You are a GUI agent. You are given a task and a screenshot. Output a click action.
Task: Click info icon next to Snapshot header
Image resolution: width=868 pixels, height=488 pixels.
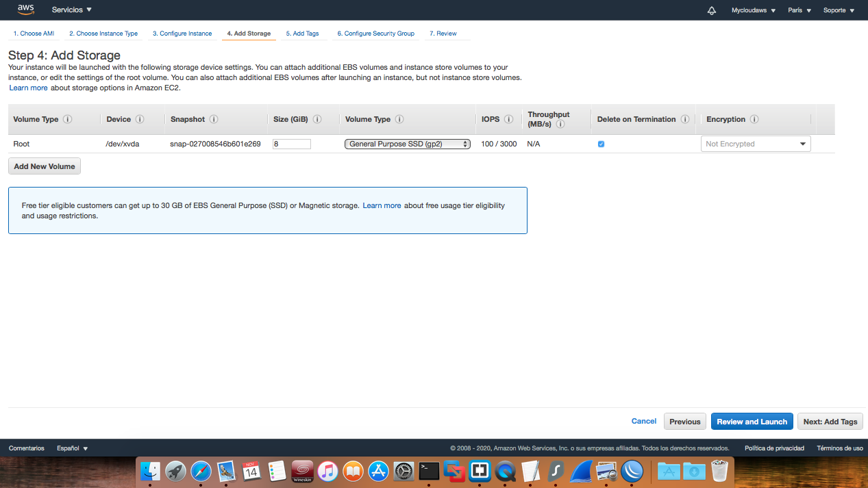(214, 119)
